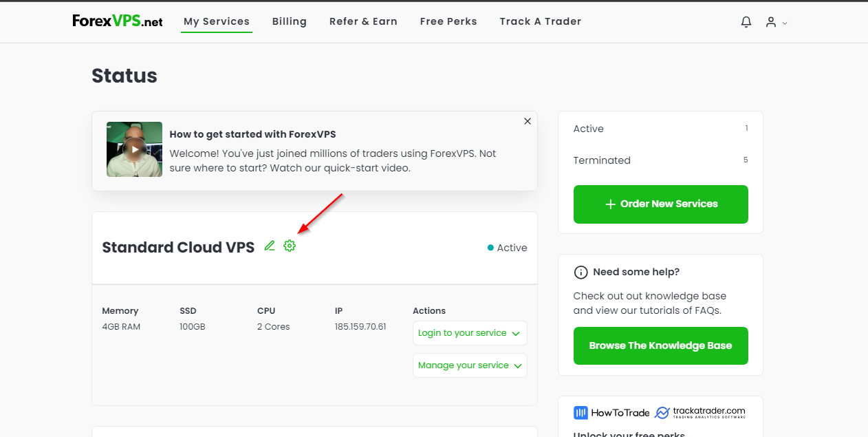Play the quick-start video thumbnail

tap(135, 149)
